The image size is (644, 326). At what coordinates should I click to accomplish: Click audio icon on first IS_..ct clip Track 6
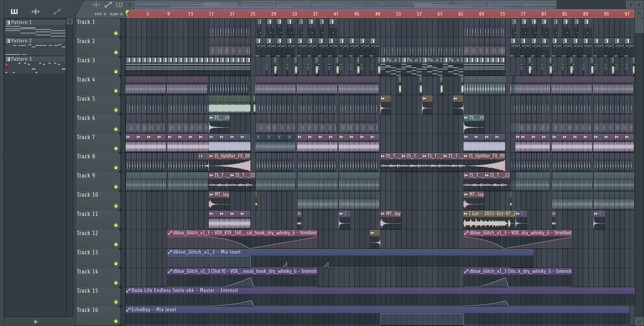tap(212, 118)
